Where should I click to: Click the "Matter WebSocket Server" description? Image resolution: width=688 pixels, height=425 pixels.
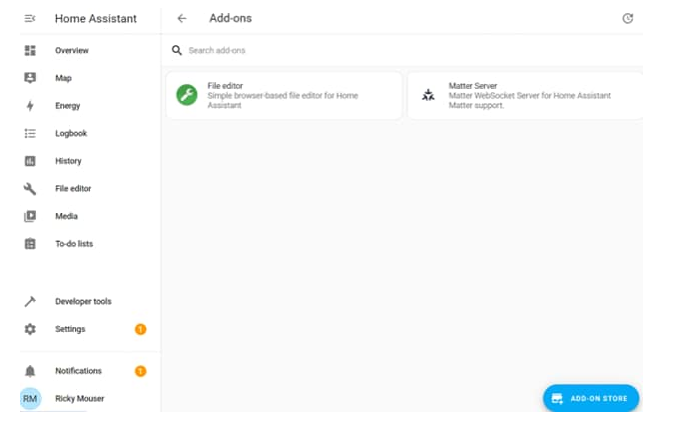click(x=529, y=100)
